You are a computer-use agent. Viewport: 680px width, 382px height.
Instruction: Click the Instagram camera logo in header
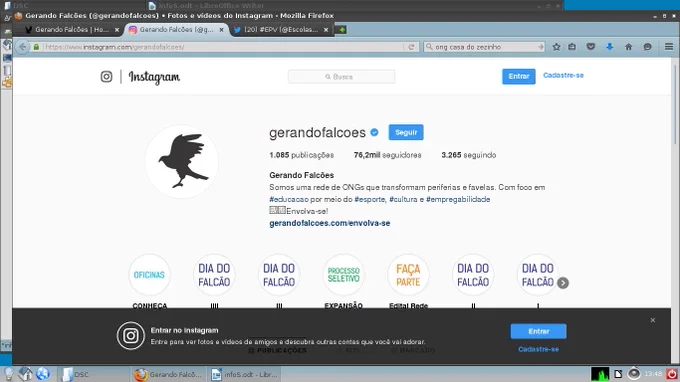tap(106, 77)
